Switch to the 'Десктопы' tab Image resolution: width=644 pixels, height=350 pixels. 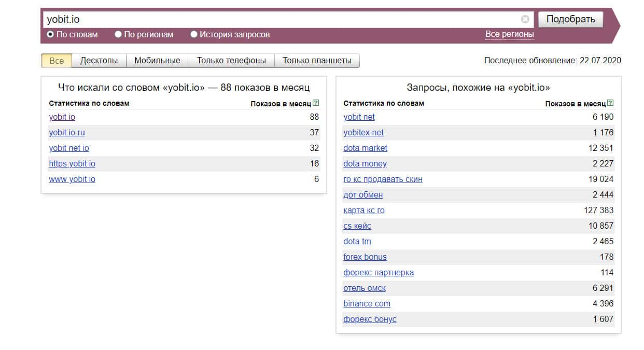(x=99, y=61)
